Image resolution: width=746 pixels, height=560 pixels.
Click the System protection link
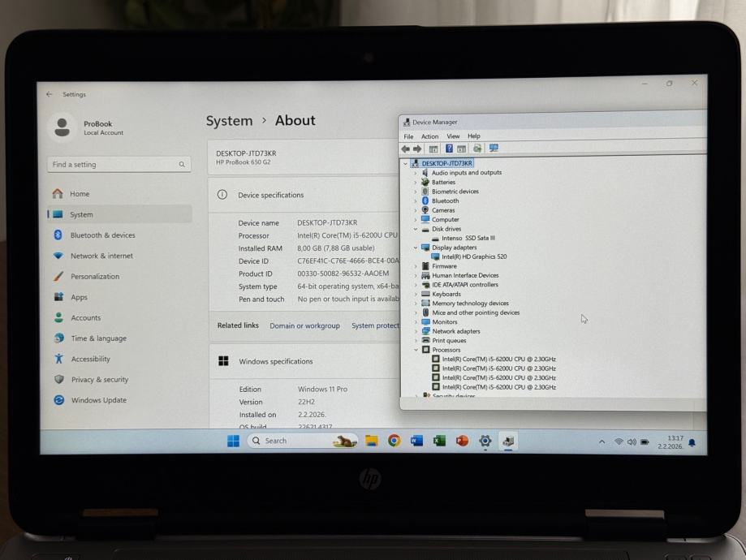tap(375, 325)
